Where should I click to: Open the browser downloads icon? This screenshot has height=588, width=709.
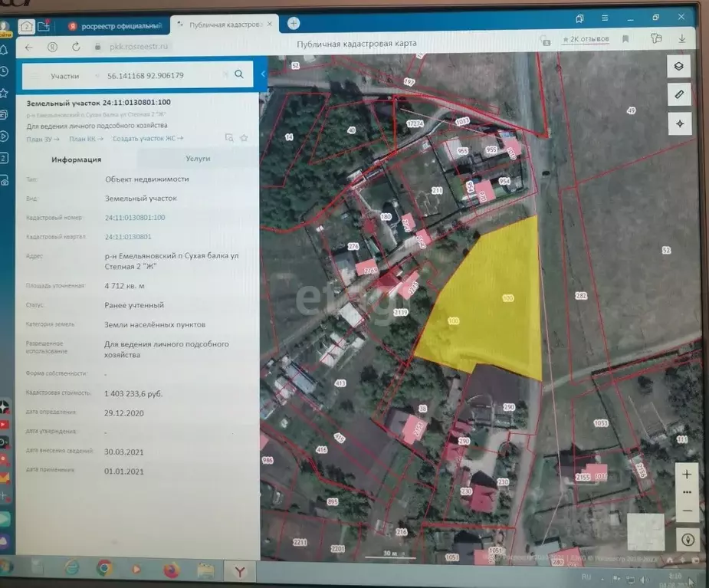click(681, 38)
